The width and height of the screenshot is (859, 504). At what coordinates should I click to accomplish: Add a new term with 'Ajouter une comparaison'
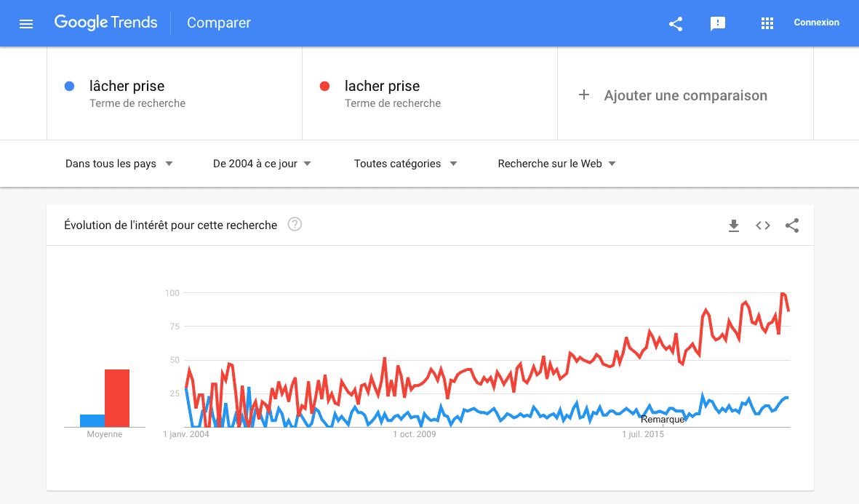(684, 95)
